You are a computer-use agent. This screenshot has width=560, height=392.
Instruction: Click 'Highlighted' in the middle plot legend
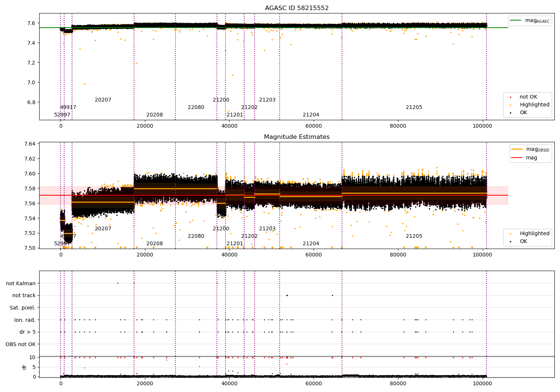click(534, 234)
